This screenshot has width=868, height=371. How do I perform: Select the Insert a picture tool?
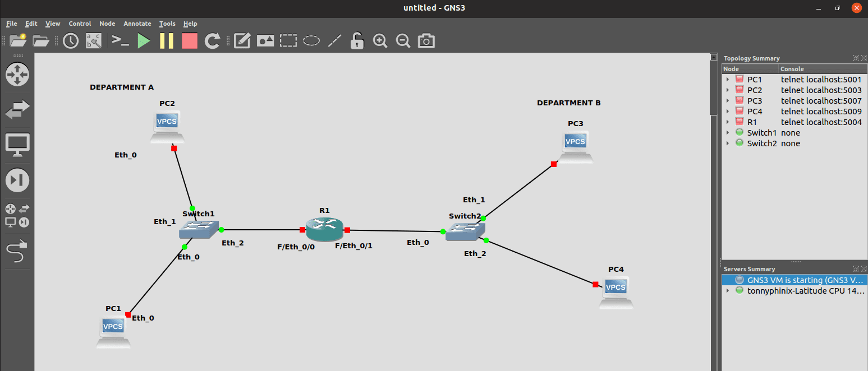[x=265, y=40]
